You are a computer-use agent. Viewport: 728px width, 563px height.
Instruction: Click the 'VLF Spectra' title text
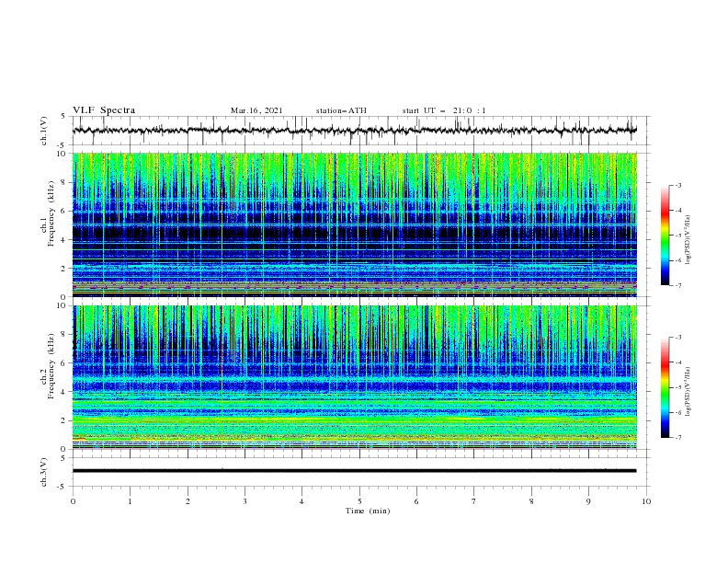coord(104,110)
